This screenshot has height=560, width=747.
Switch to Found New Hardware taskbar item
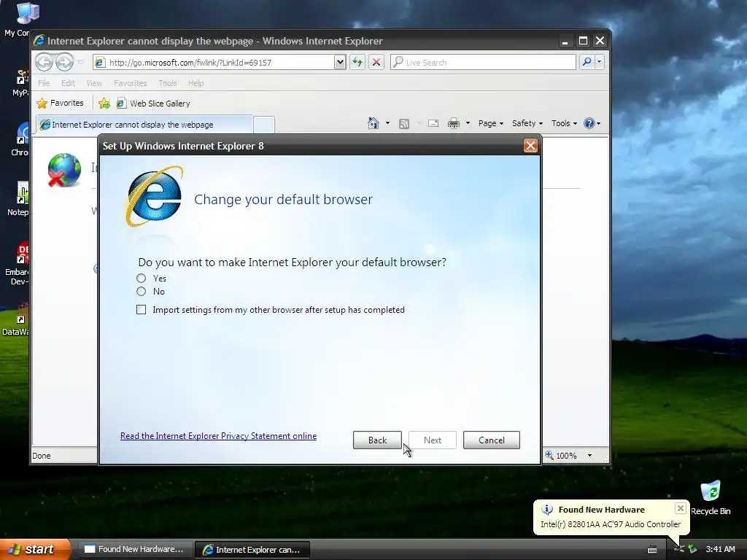coord(135,549)
